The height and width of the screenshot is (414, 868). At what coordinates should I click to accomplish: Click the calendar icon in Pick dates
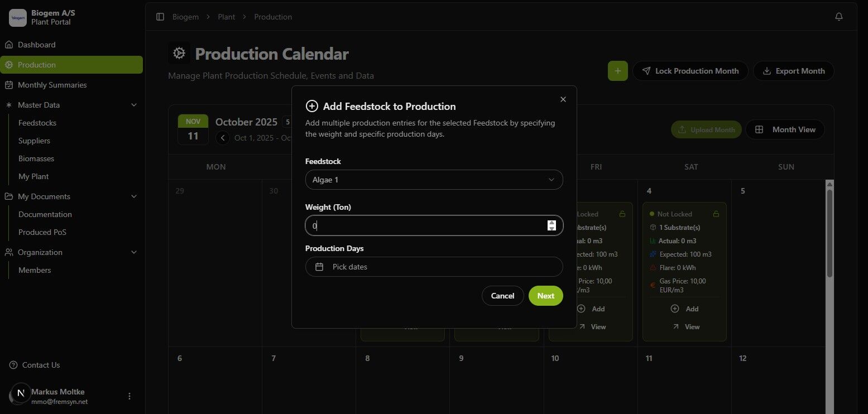319,267
